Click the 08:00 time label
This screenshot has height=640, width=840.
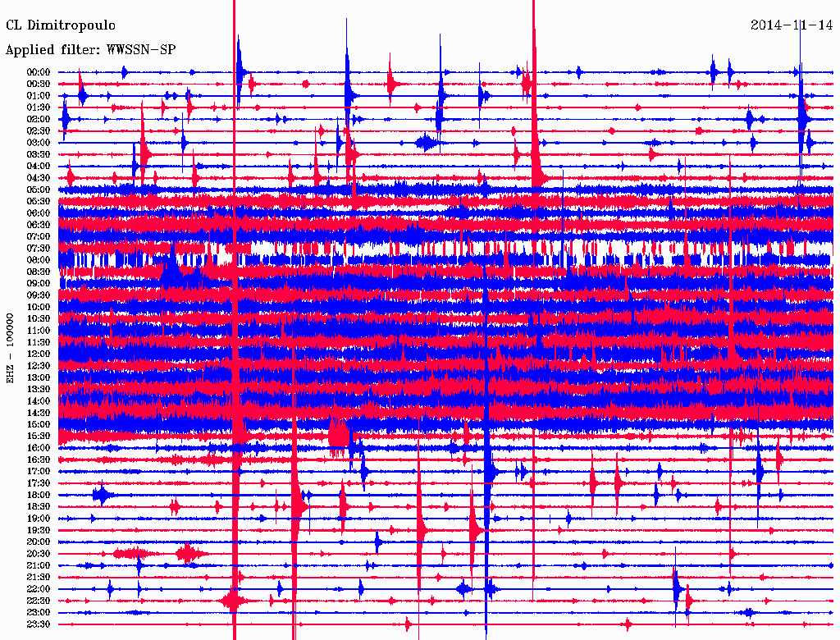pyautogui.click(x=39, y=260)
